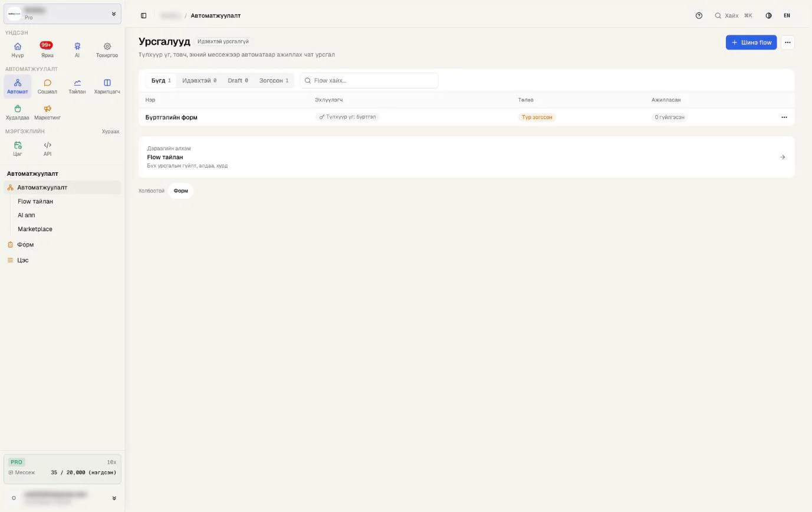Open the Нүүр home icon
The width and height of the screenshot is (812, 512).
click(18, 50)
